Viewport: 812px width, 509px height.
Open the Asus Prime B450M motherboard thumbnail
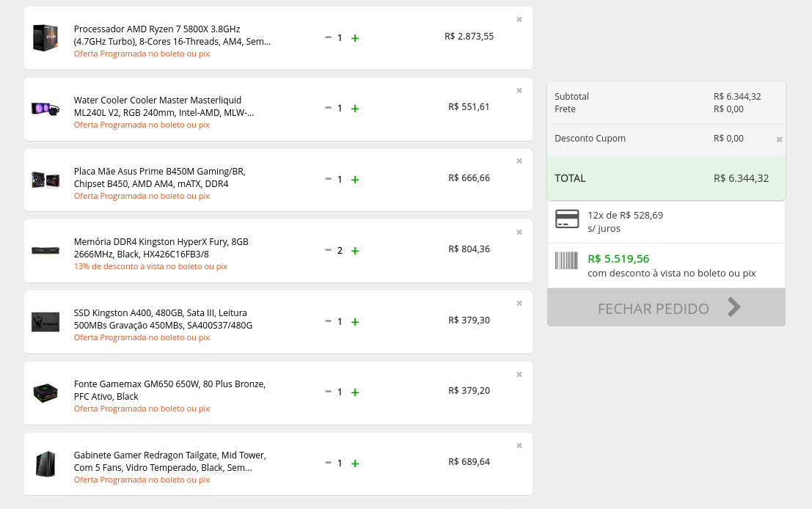tap(45, 180)
